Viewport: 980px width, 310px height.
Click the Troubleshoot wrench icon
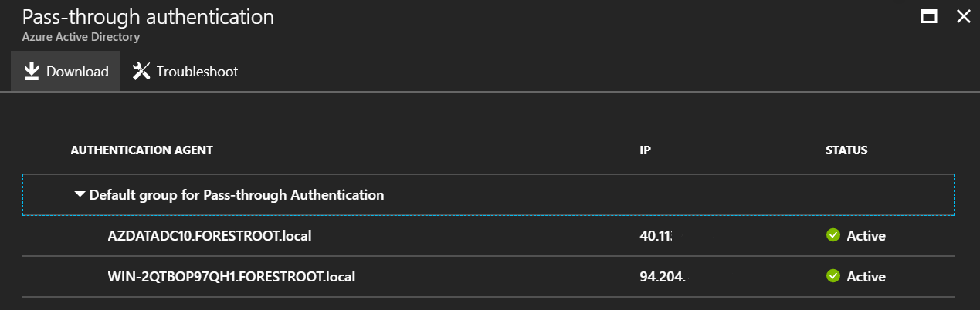pos(141,71)
